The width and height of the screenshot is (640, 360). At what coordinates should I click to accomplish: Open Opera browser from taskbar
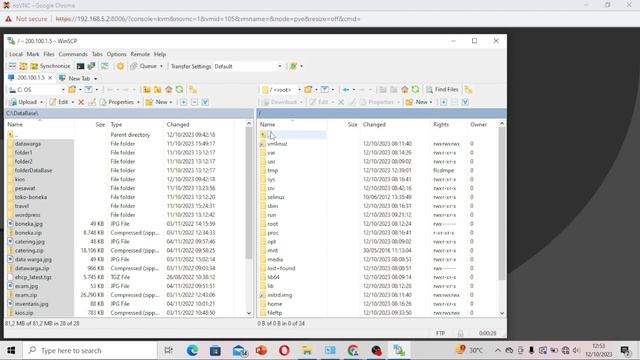[x=284, y=350]
